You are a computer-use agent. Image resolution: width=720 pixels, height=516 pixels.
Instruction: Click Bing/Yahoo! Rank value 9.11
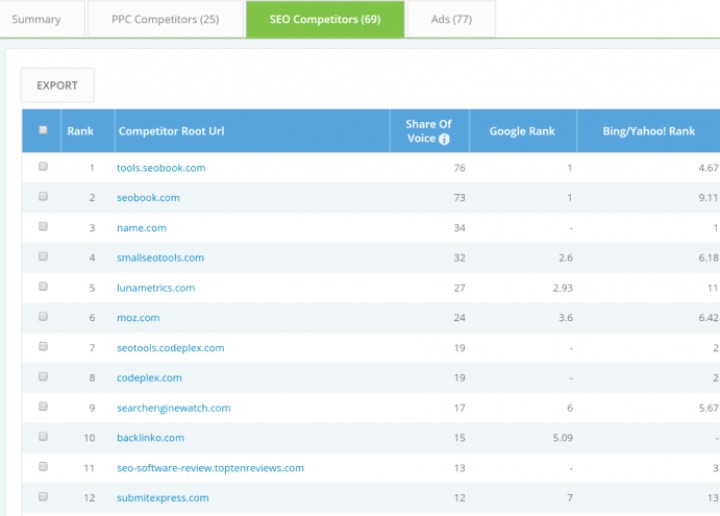(x=708, y=198)
